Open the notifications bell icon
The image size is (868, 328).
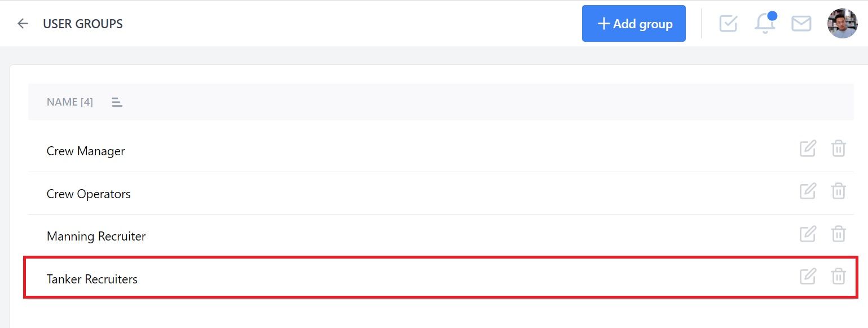(765, 23)
